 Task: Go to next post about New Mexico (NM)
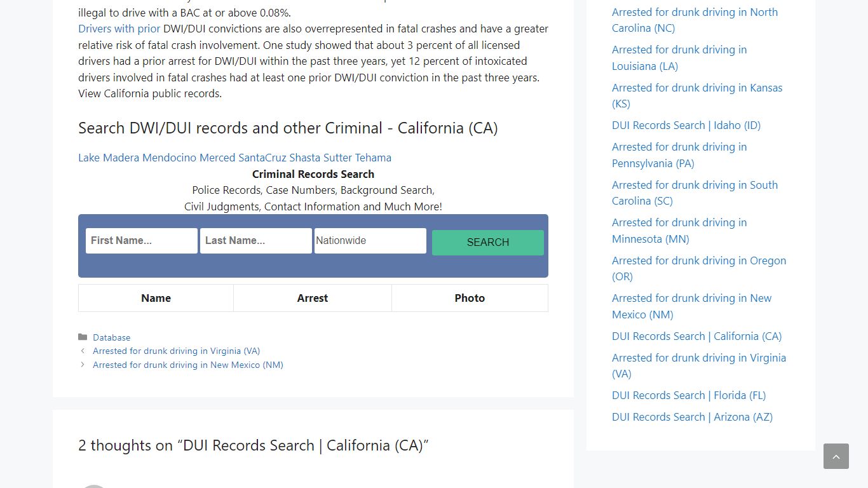coord(188,365)
